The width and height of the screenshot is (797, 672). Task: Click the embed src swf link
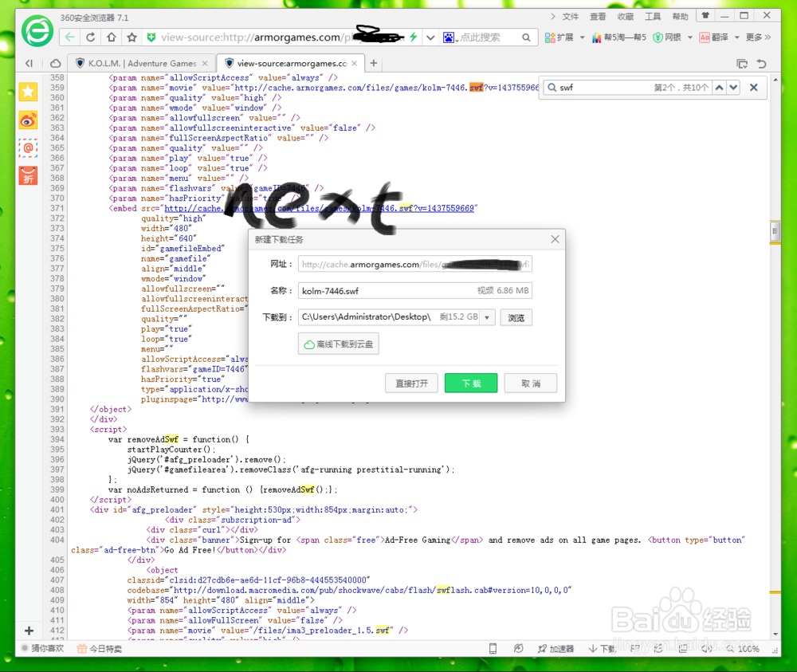coord(320,208)
